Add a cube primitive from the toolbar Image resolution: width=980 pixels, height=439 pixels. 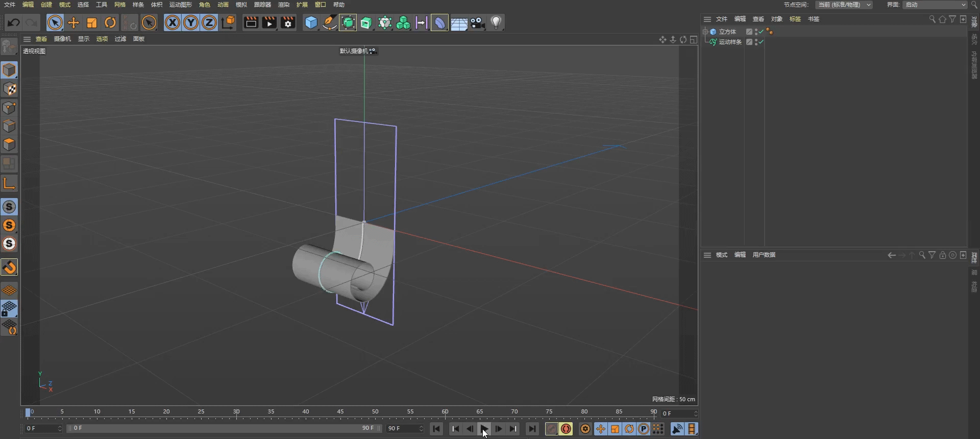coord(311,22)
